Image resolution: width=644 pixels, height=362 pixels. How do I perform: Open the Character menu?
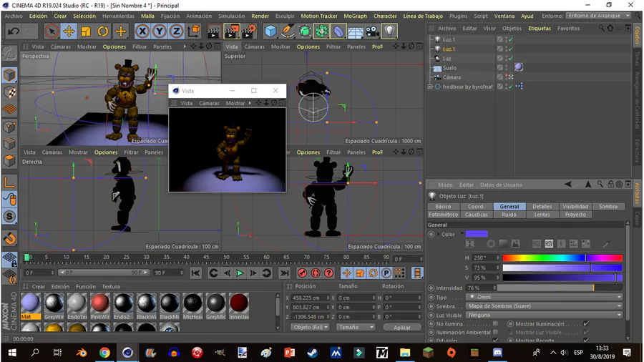(385, 16)
